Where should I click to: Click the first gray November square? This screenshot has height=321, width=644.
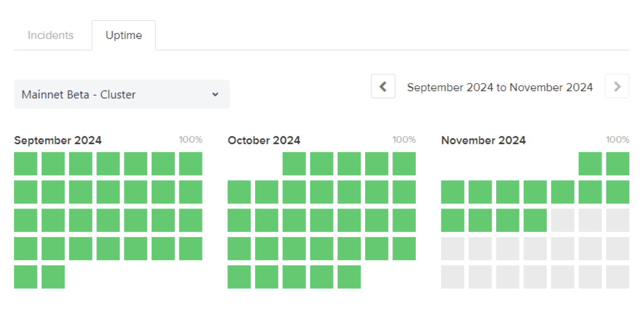pyautogui.click(x=563, y=221)
